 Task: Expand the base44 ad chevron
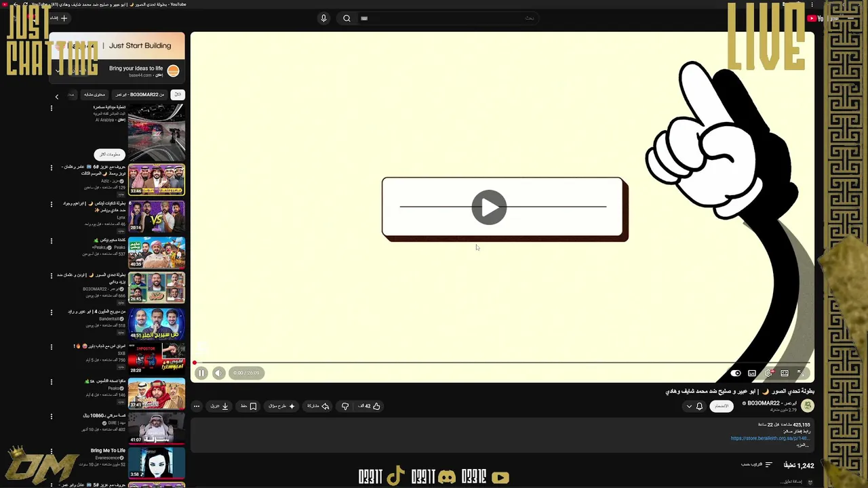pyautogui.click(x=57, y=71)
